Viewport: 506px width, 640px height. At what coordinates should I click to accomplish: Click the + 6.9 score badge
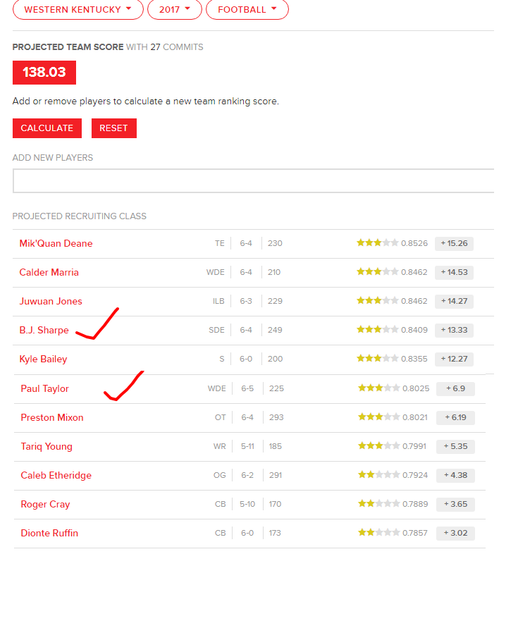pyautogui.click(x=455, y=389)
